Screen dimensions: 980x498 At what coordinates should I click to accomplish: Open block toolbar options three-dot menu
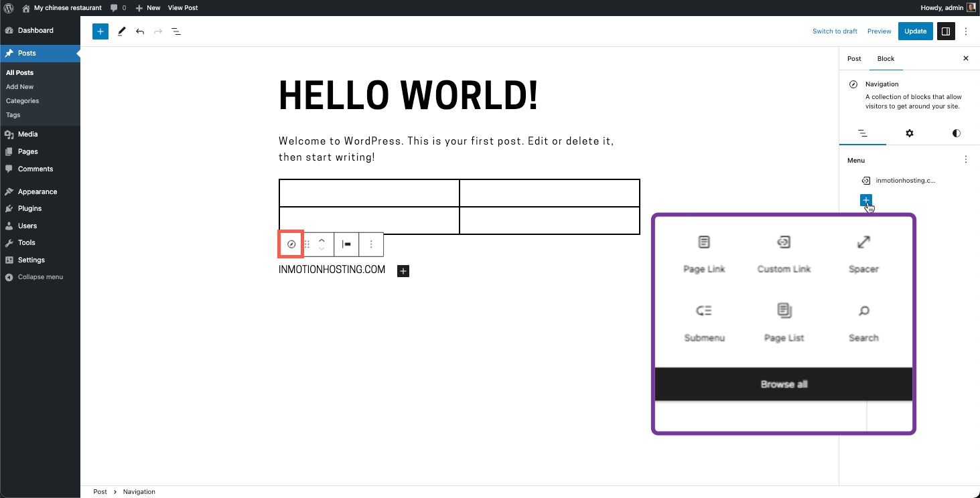click(371, 244)
